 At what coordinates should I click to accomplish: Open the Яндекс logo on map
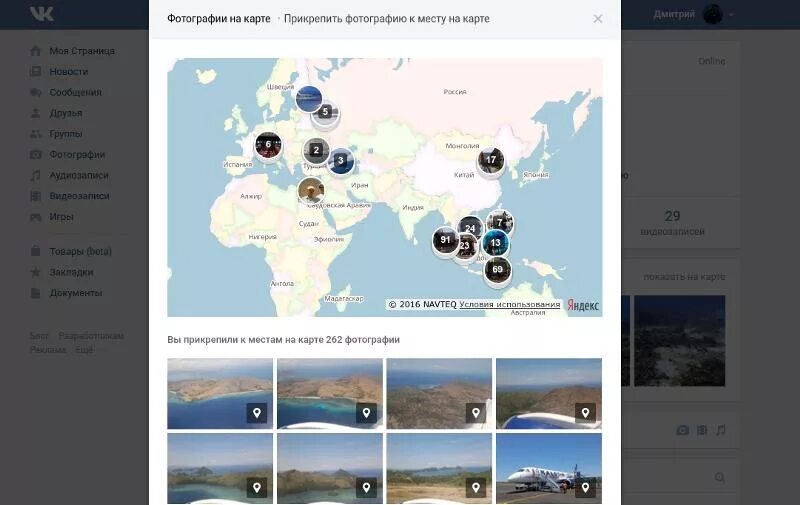coord(583,305)
